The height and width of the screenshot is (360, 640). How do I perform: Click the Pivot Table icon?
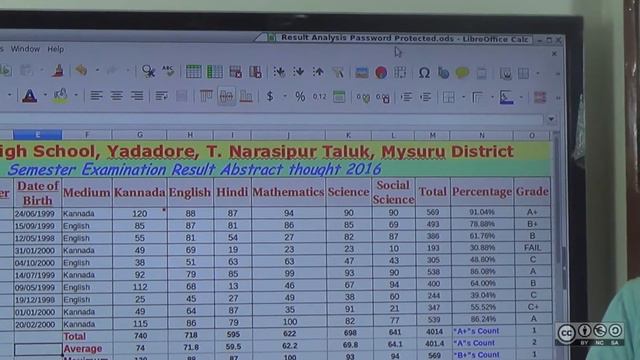tap(400, 73)
